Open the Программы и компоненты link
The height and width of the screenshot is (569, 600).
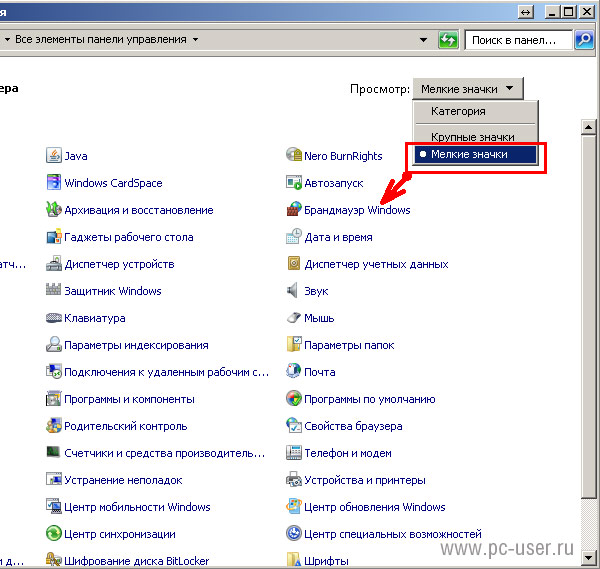129,399
